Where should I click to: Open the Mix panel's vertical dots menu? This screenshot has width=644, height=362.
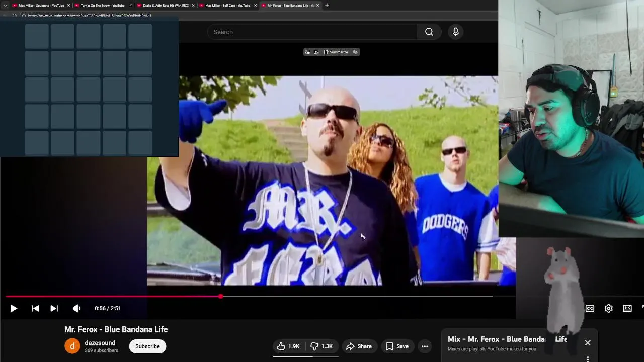588,359
